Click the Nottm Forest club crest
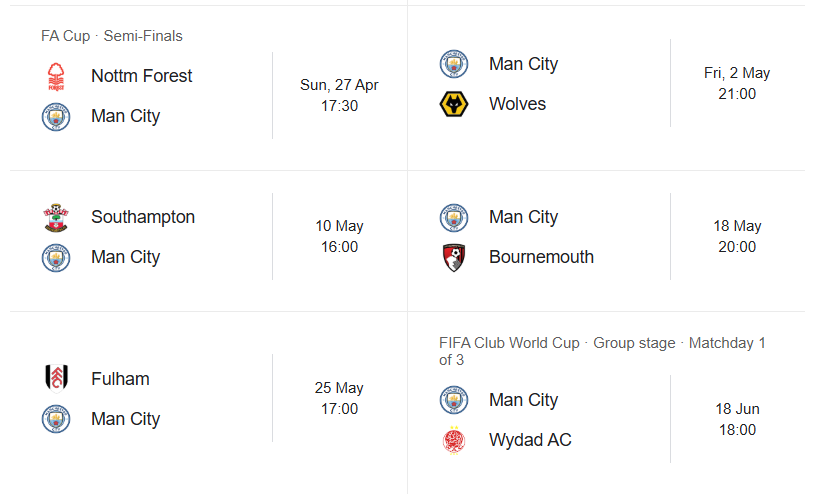 pyautogui.click(x=56, y=77)
